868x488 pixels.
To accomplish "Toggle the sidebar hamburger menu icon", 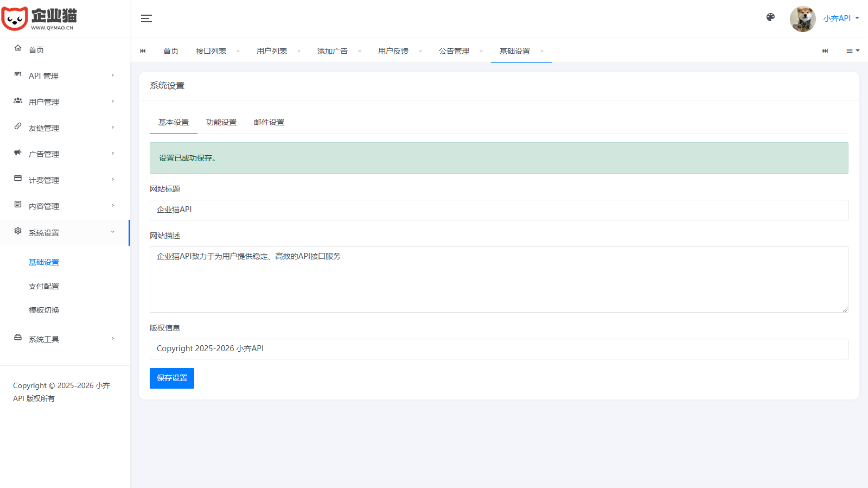I will (x=146, y=18).
